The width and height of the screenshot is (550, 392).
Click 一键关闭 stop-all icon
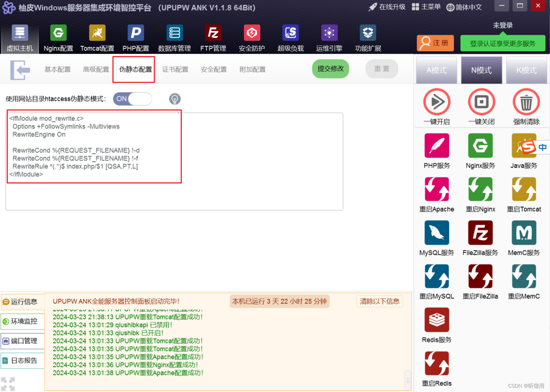(481, 102)
